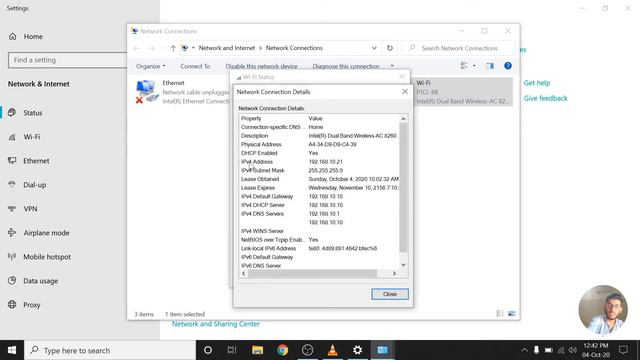The height and width of the screenshot is (360, 640).
Task: Open Settings gear on taskbar
Action: tap(358, 350)
